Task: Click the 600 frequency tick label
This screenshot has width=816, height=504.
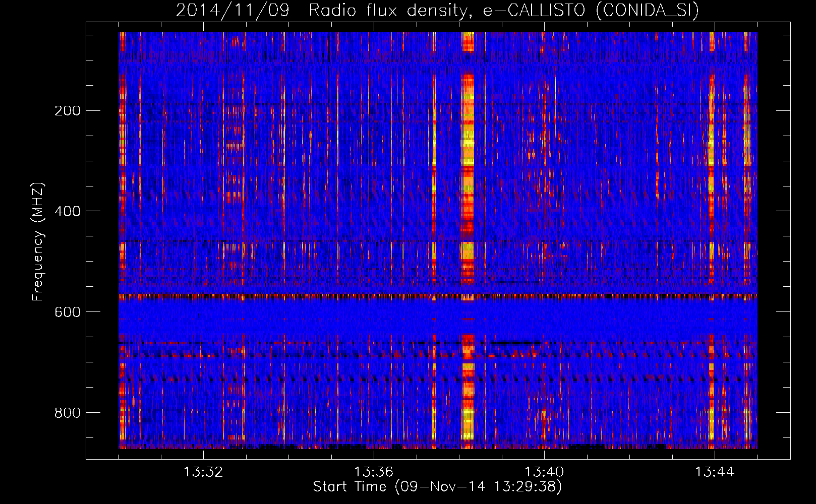Action: (68, 312)
